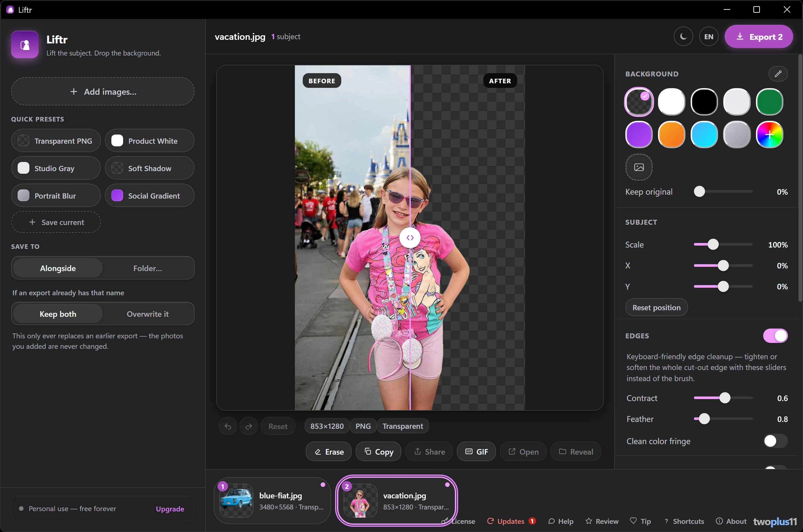Choose a custom background image
The height and width of the screenshot is (532, 803).
[638, 167]
